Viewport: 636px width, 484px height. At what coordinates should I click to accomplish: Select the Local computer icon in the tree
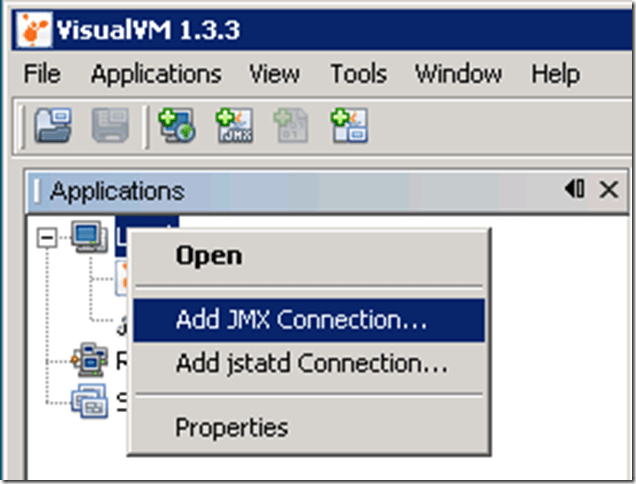89,238
